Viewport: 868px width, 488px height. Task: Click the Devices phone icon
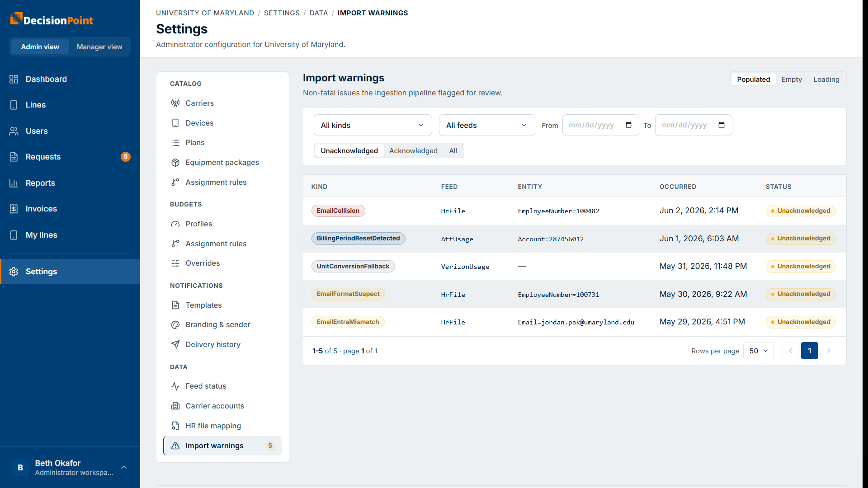click(x=175, y=123)
